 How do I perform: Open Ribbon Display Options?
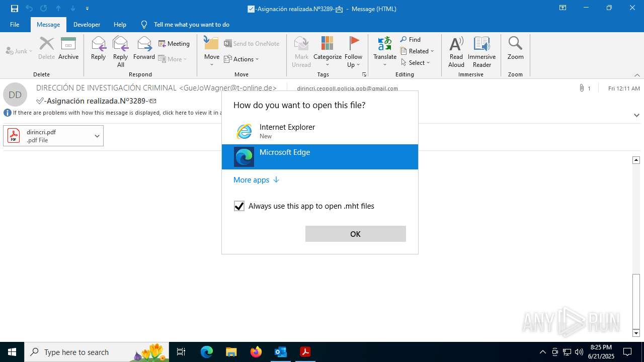(x=562, y=8)
